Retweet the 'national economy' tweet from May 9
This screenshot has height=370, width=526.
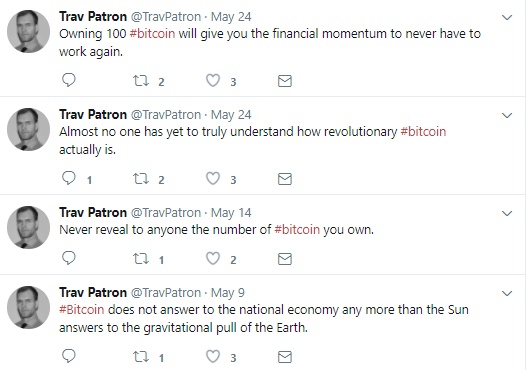coord(141,357)
